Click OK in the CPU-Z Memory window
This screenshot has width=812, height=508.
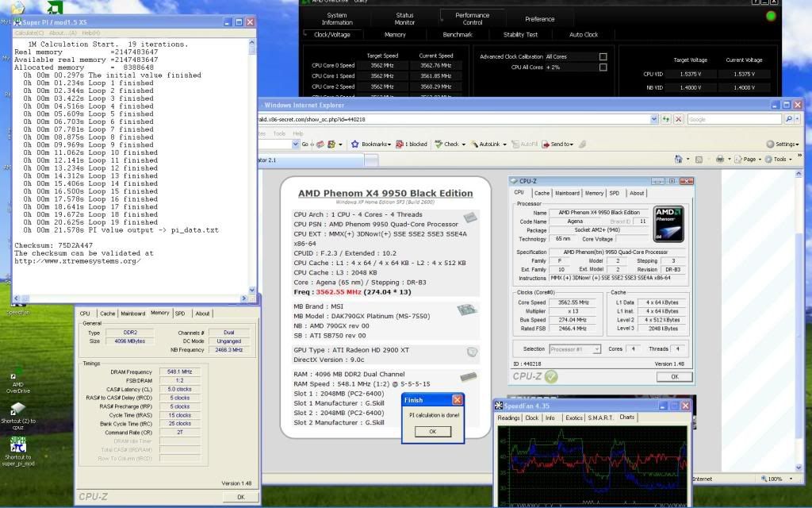pos(240,497)
